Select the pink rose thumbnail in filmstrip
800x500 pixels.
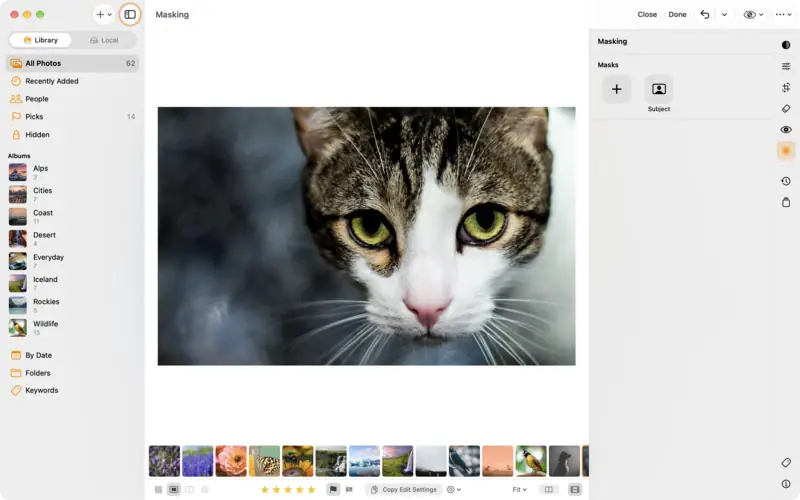click(231, 461)
